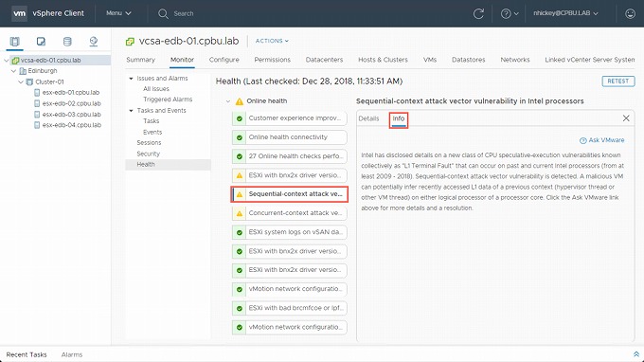Click the smiley feedback icon
Viewport: 644px width, 362px height.
[631, 13]
